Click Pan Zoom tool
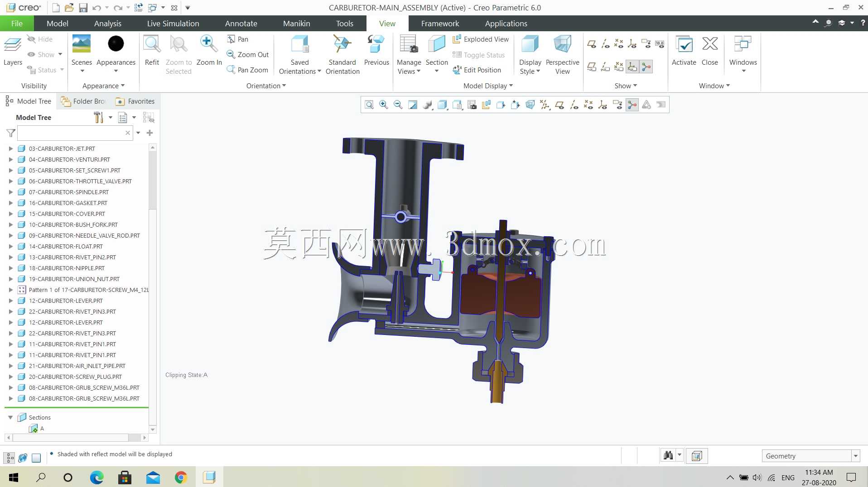This screenshot has width=868, height=487. click(x=247, y=70)
